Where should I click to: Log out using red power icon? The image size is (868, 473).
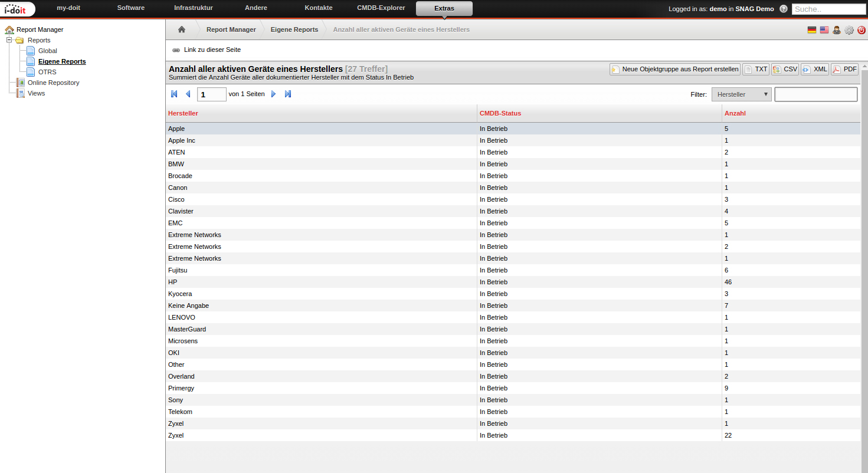coord(862,30)
